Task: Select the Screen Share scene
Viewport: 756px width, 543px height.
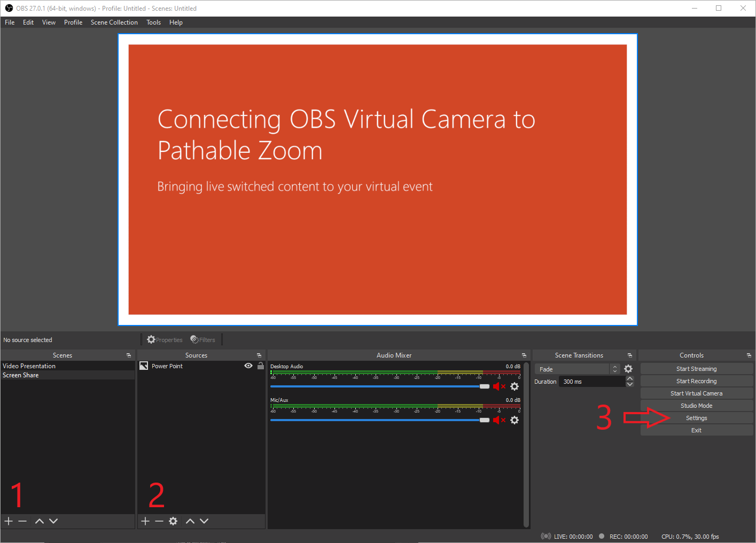Action: pyautogui.click(x=67, y=375)
